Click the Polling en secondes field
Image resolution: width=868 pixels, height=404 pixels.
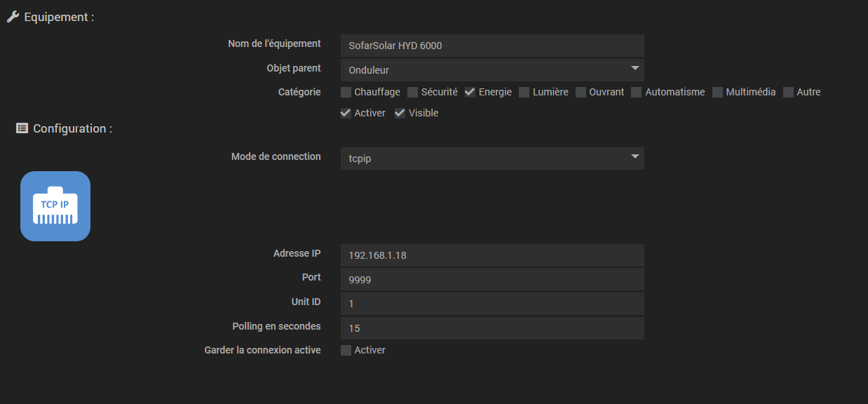(x=491, y=328)
